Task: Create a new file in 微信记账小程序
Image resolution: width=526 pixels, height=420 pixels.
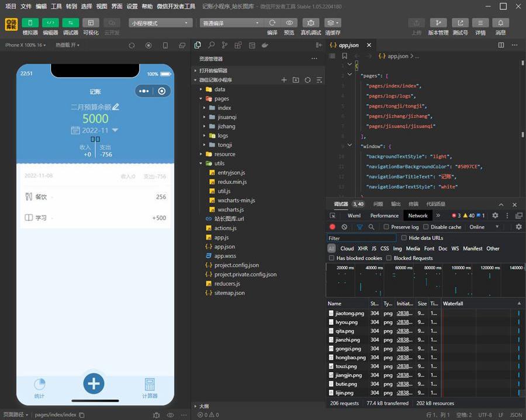Action: 284,80
